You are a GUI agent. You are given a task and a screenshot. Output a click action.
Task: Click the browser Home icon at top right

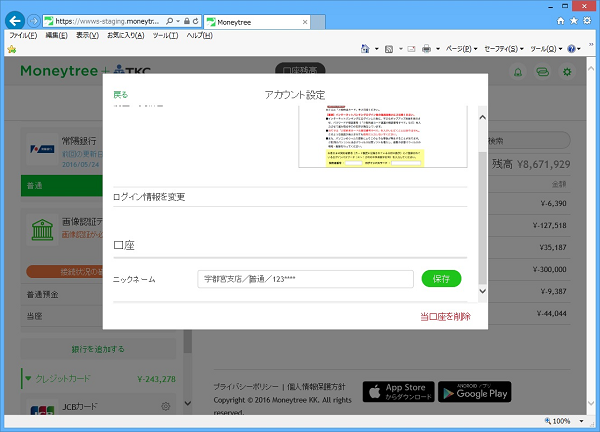pos(561,21)
